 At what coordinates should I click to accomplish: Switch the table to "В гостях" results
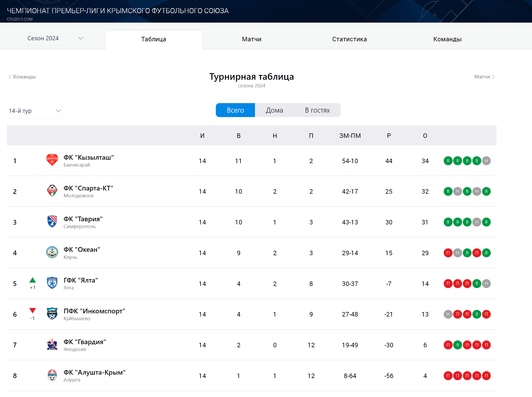tap(317, 110)
